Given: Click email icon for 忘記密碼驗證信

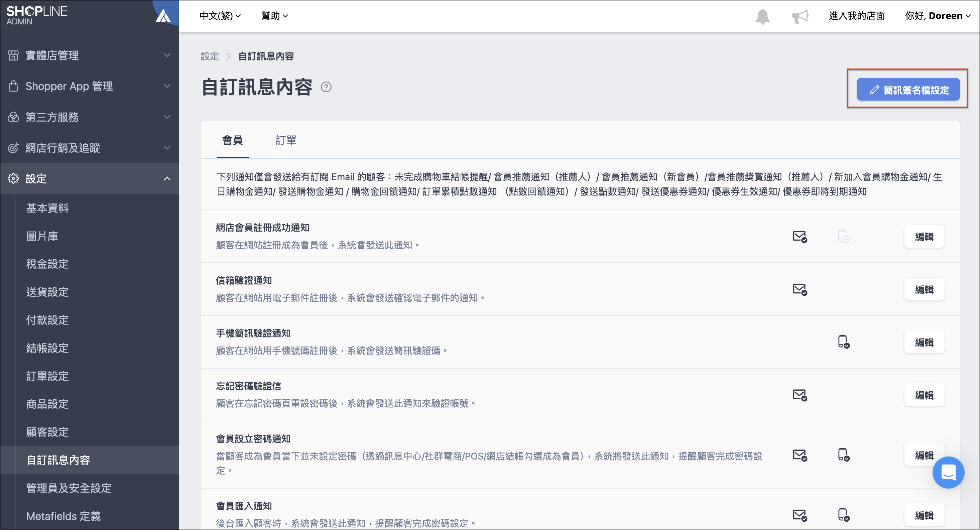Looking at the screenshot, I should [800, 395].
